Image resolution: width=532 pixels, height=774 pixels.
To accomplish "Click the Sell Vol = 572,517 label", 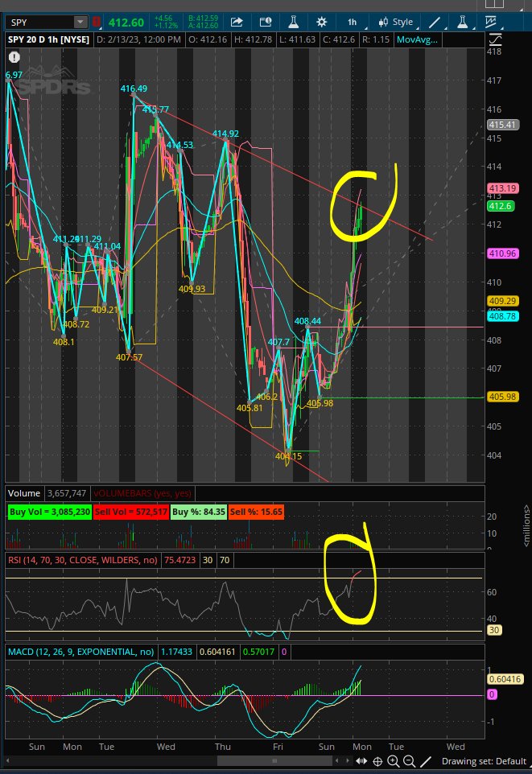I will (131, 512).
